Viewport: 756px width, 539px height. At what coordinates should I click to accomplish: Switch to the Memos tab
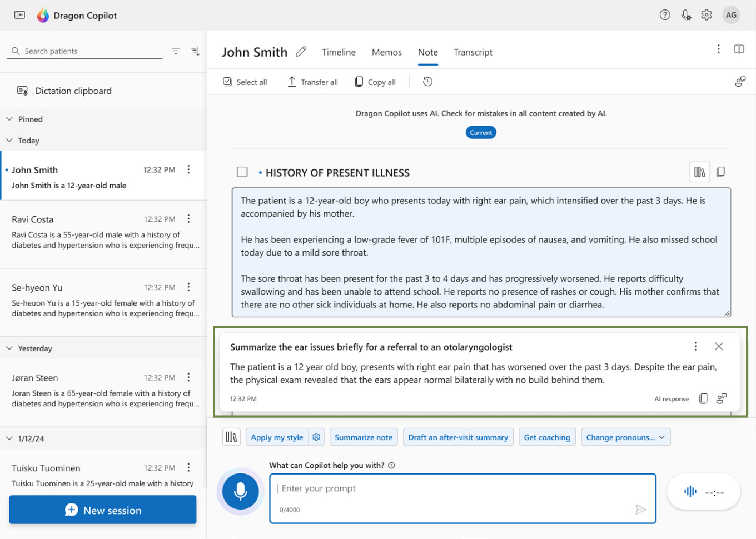(387, 52)
